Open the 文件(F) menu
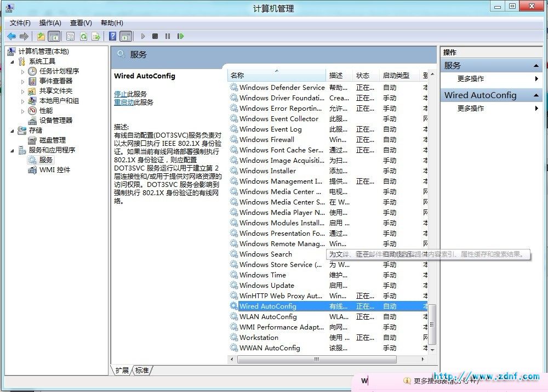 click(20, 22)
